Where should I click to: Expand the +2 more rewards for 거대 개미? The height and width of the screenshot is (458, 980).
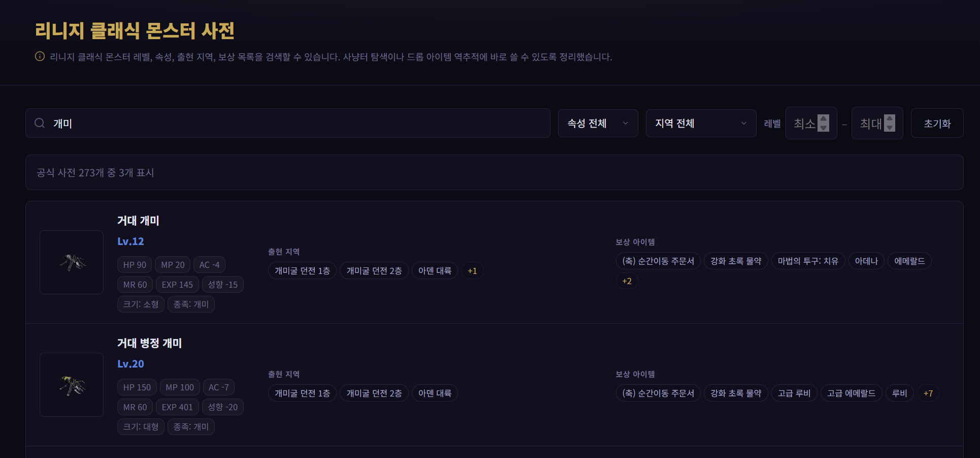click(x=627, y=281)
